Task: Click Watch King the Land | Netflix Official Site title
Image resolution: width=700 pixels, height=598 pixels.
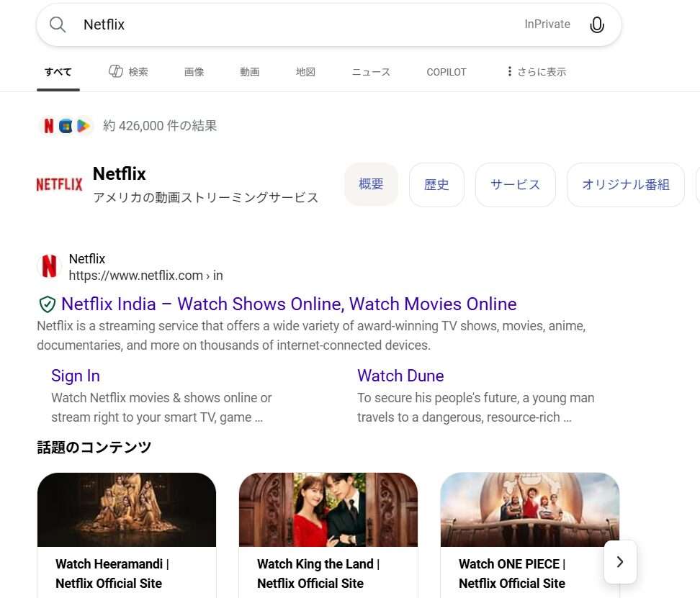Action: click(318, 574)
